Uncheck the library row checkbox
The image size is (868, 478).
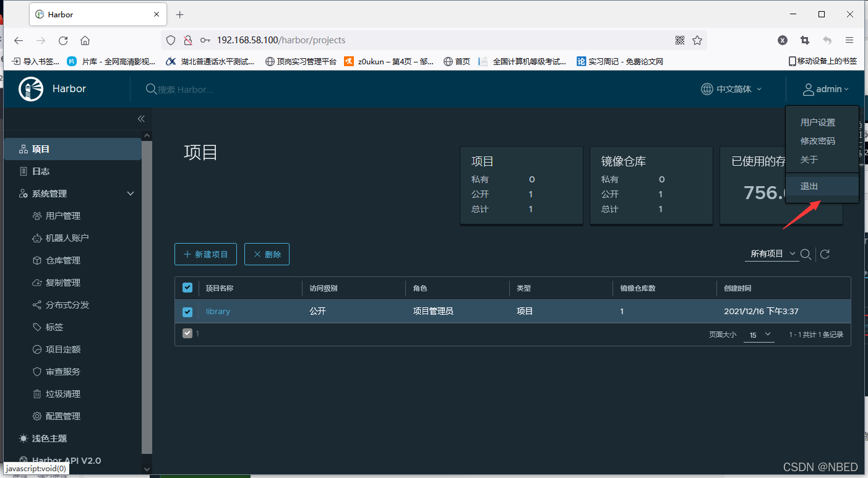(x=187, y=312)
